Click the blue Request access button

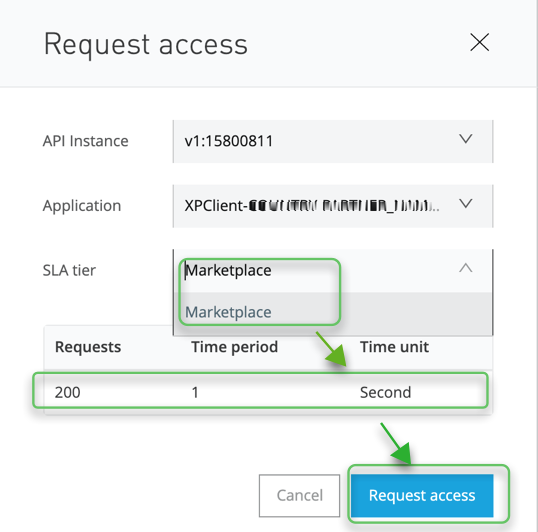422,495
